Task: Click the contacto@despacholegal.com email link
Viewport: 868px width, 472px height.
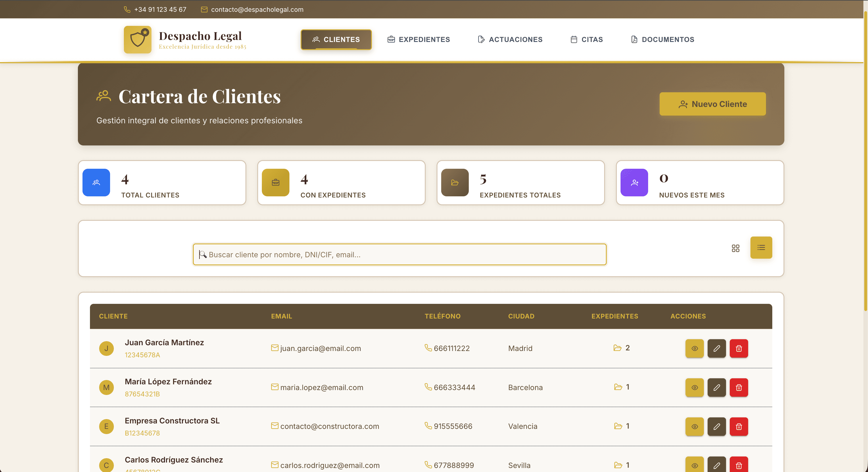Action: pyautogui.click(x=257, y=9)
